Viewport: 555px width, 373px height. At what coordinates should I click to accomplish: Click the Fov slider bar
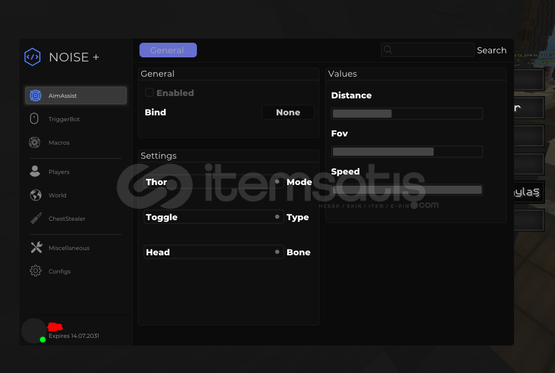click(x=407, y=152)
